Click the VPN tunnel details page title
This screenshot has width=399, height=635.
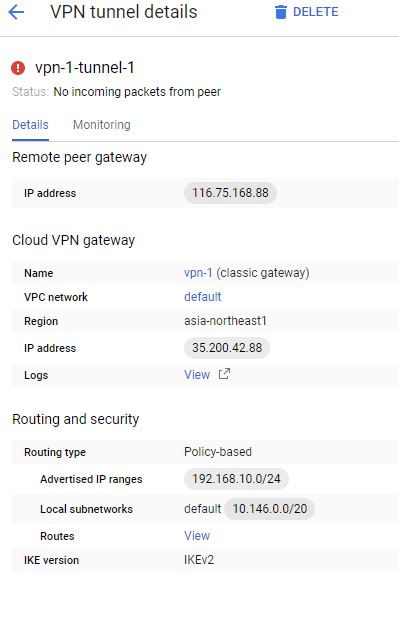click(124, 12)
